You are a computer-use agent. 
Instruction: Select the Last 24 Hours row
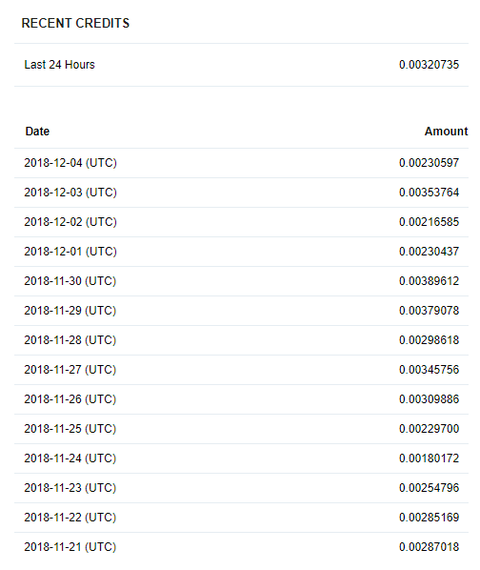tap(241, 65)
